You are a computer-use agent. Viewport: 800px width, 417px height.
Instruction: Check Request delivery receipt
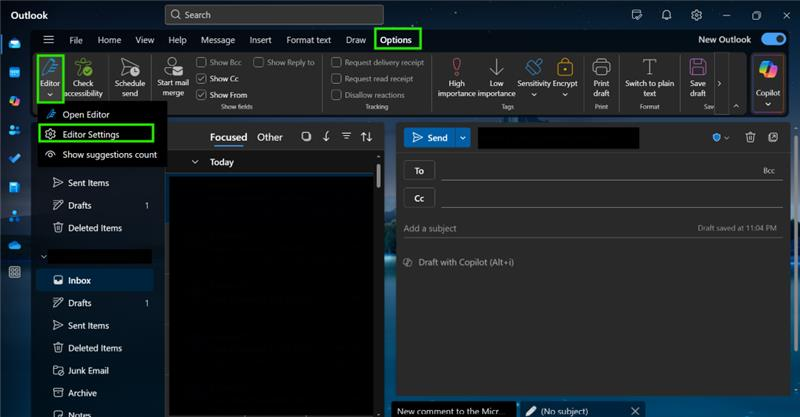coord(336,62)
